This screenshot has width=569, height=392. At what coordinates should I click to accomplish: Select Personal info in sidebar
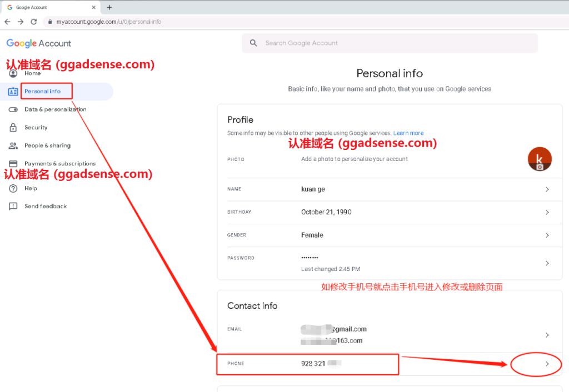[43, 92]
